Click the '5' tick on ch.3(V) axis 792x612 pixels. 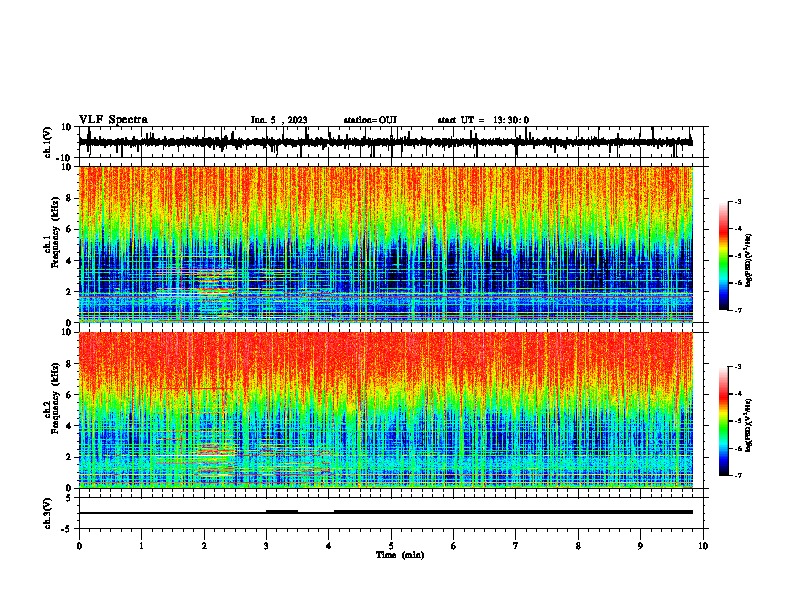tap(70, 498)
